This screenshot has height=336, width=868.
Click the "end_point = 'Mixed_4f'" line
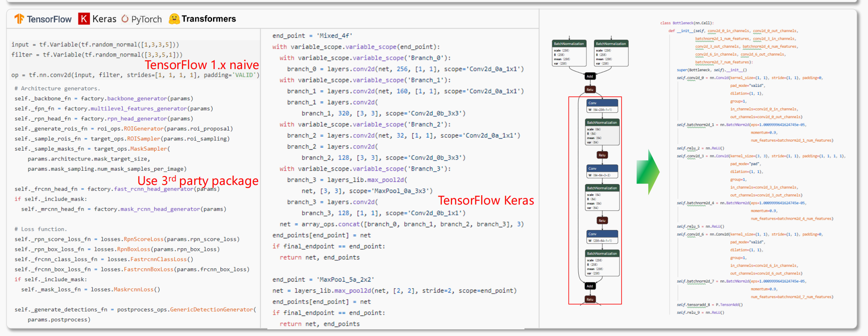[x=312, y=36]
